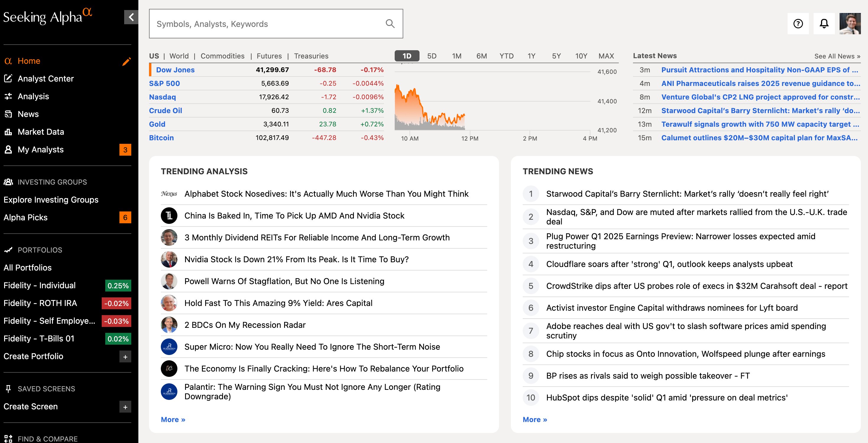Click author avatar beside Palantir warning article
The height and width of the screenshot is (443, 868).
tap(169, 392)
